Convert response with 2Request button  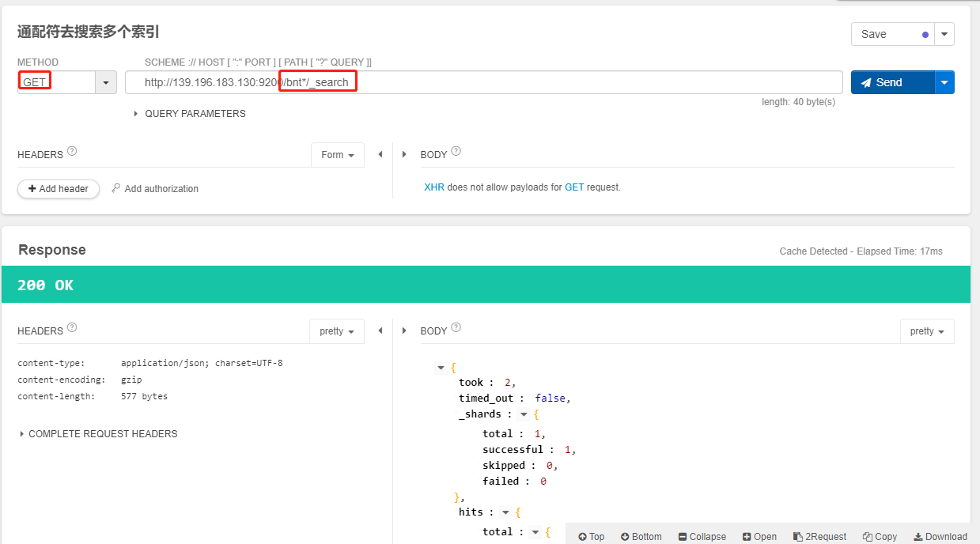820,537
